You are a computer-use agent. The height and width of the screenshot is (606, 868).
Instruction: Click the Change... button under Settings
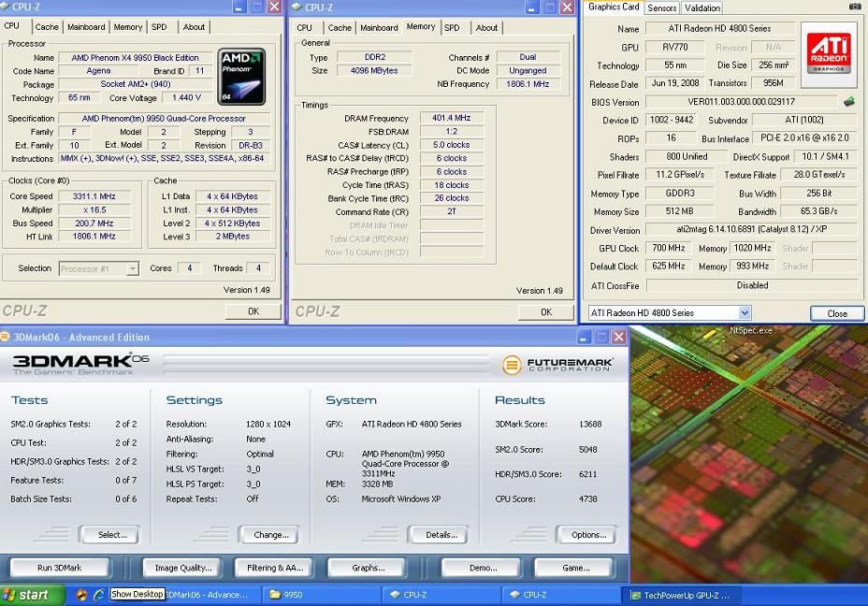point(271,535)
